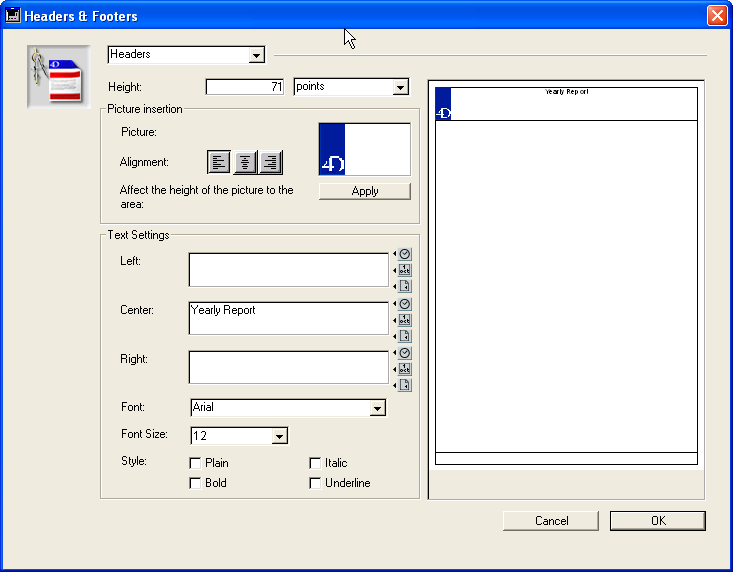This screenshot has width=733, height=572.
Task: Toggle the Plain style checkbox
Action: coord(196,463)
